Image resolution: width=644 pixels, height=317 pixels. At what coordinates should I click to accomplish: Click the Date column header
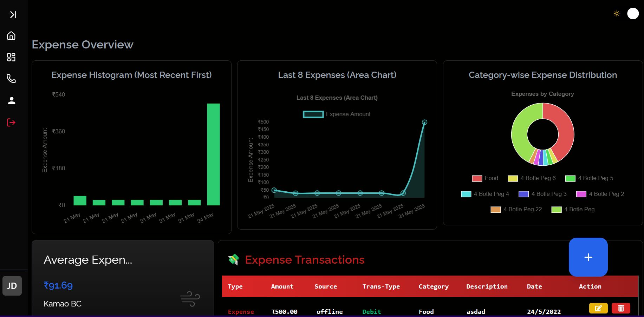pos(534,286)
